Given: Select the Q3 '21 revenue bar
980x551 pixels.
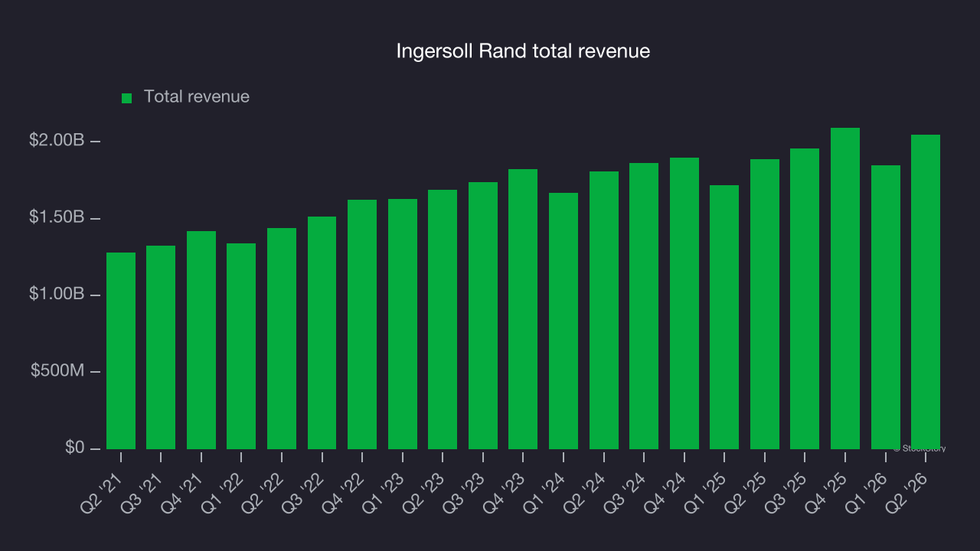Looking at the screenshot, I should [x=161, y=347].
